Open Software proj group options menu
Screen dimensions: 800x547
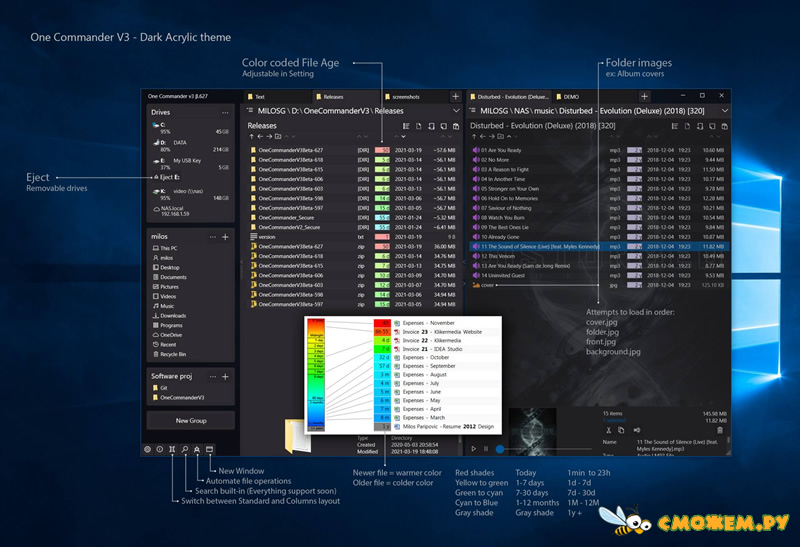(x=213, y=377)
